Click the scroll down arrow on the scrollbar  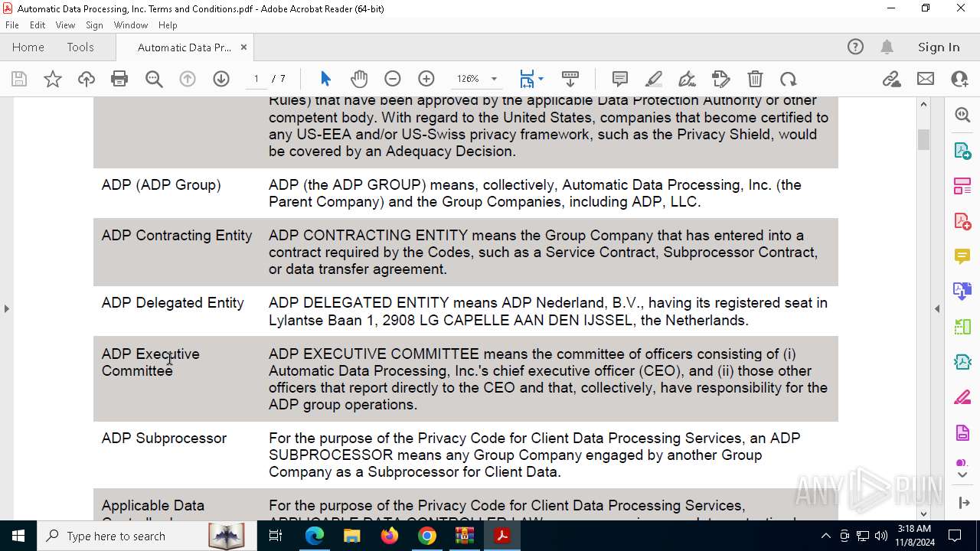[x=923, y=514]
